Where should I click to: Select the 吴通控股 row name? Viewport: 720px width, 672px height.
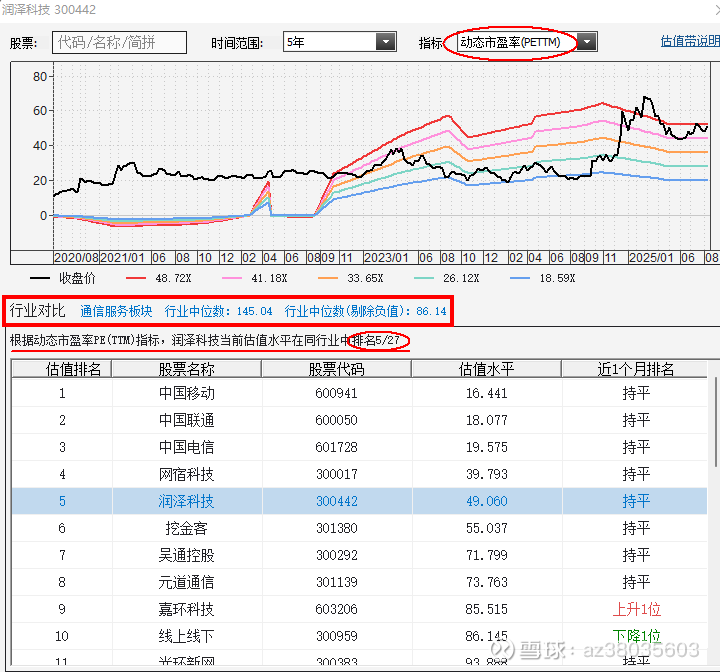(x=186, y=555)
